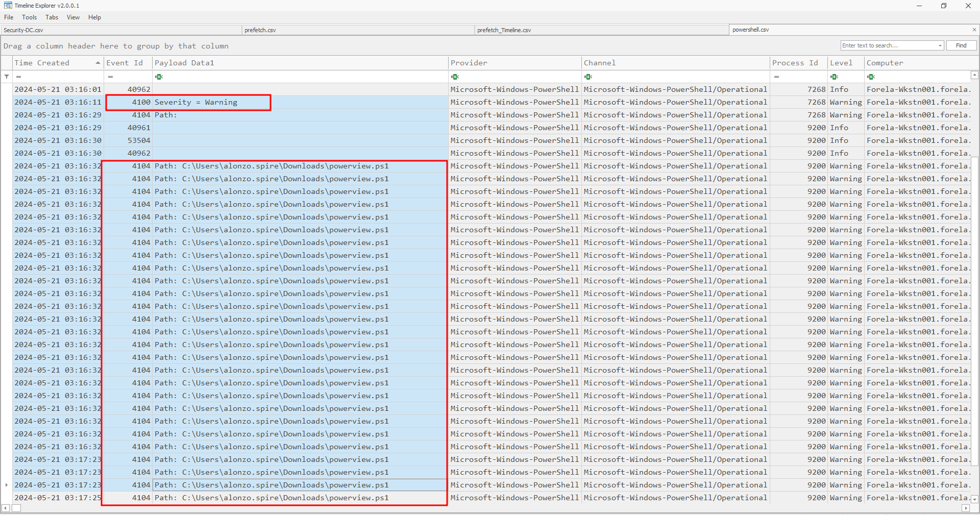The image size is (980, 515).
Task: Click the ABC filter icon under Channel
Action: 588,77
